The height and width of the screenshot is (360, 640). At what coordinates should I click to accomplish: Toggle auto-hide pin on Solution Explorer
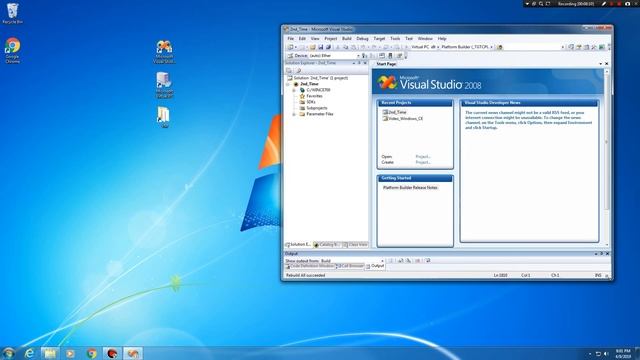[x=359, y=63]
